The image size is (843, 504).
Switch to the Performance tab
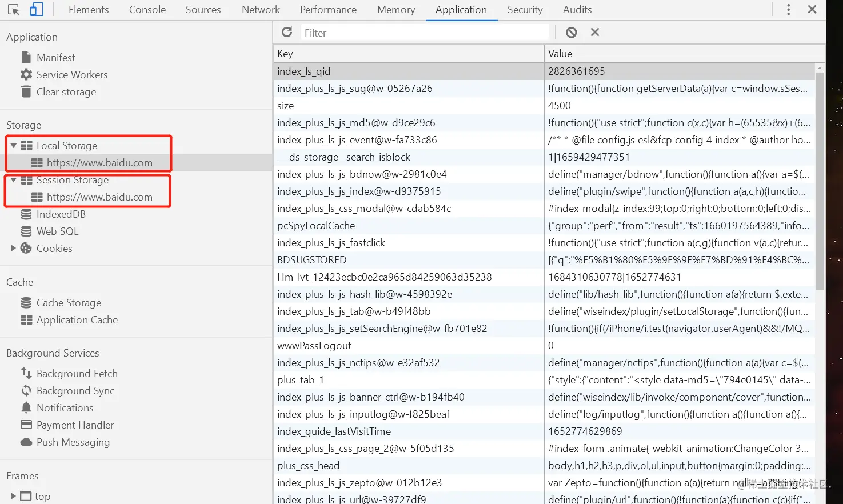pos(329,10)
